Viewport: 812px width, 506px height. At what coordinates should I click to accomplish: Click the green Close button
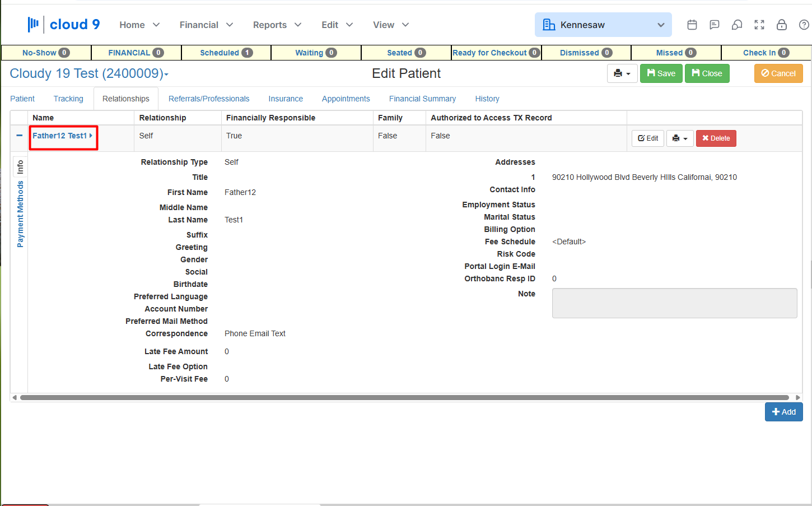pyautogui.click(x=707, y=73)
